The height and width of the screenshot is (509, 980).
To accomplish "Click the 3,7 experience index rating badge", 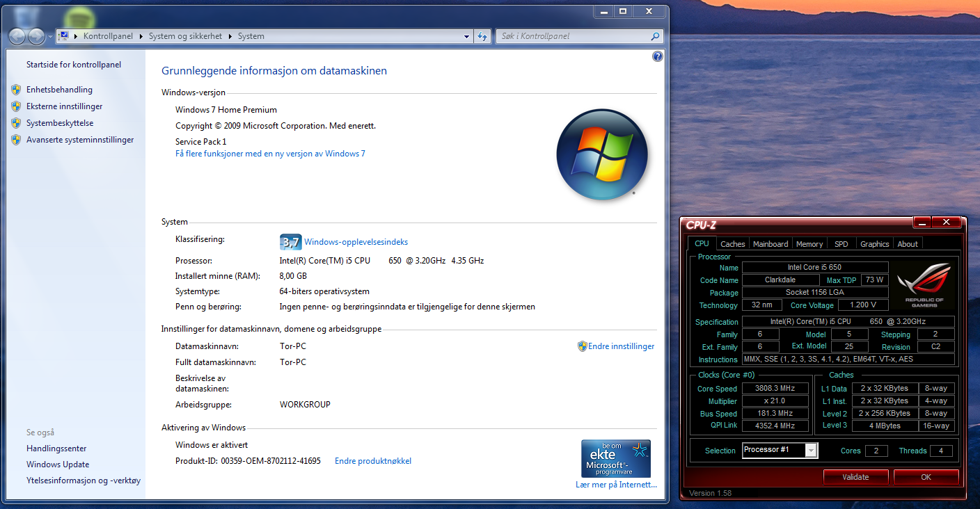I will [x=290, y=242].
